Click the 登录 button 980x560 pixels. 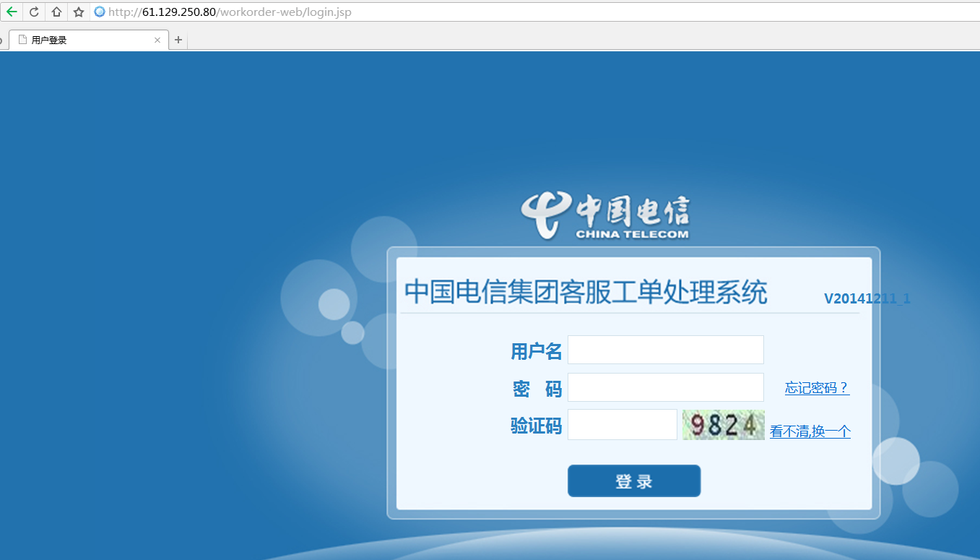[x=634, y=481]
